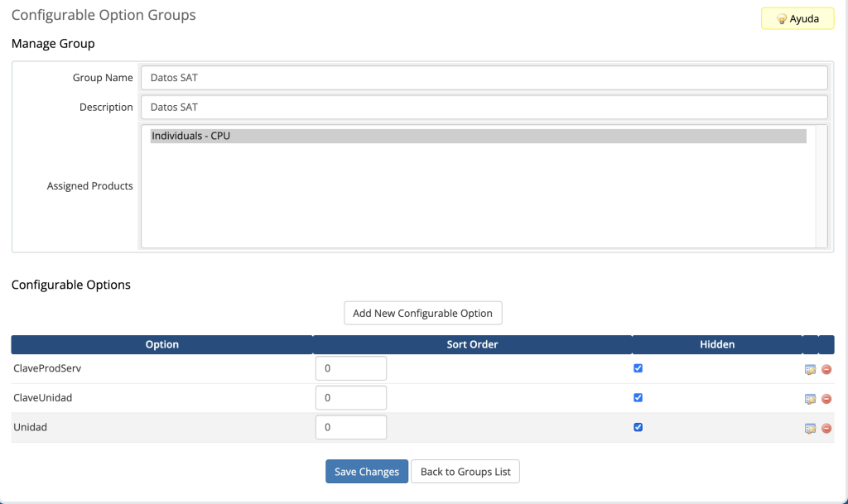
Task: Edit the ClaveProdServ option
Action: (x=810, y=369)
